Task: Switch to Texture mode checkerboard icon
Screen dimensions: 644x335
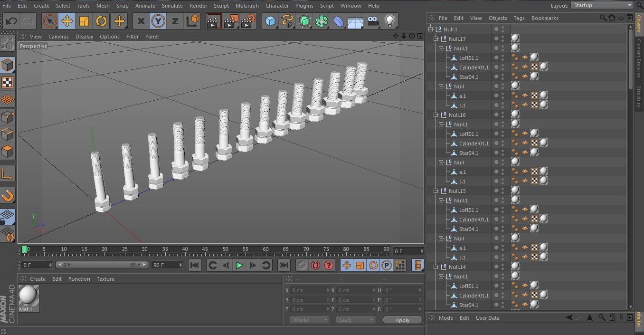Action: (x=7, y=83)
